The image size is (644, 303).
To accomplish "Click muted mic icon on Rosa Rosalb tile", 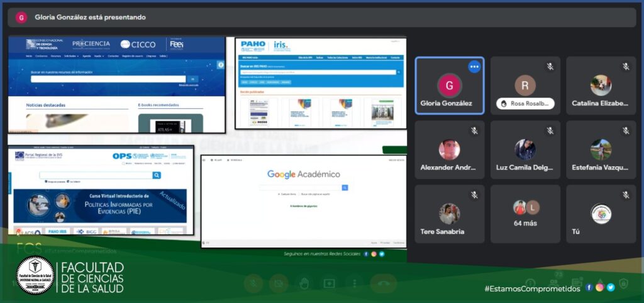I will 550,67.
